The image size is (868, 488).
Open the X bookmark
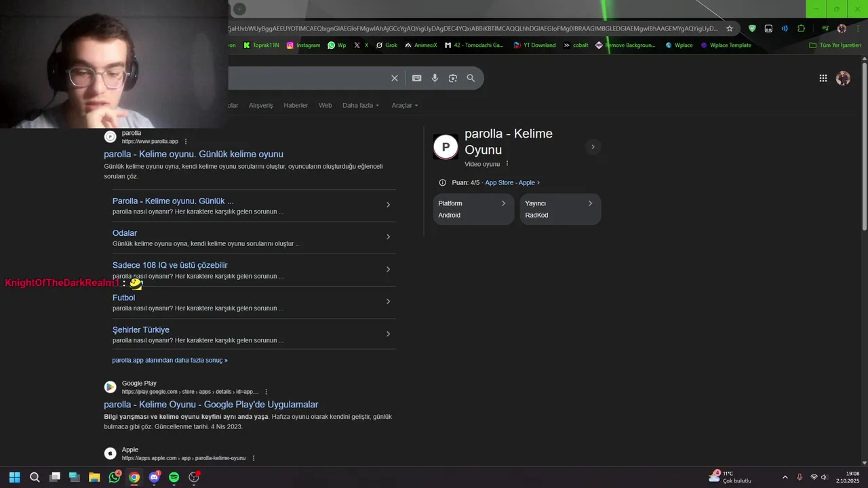coord(361,45)
